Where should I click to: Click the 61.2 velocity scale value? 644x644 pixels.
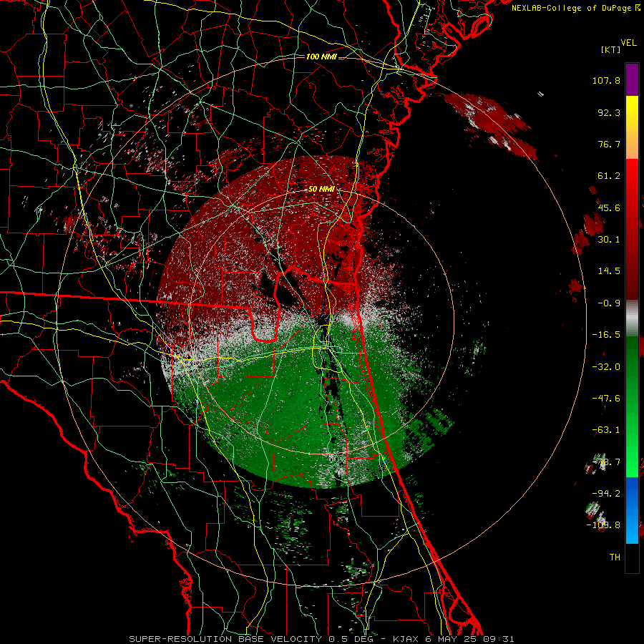(x=609, y=176)
